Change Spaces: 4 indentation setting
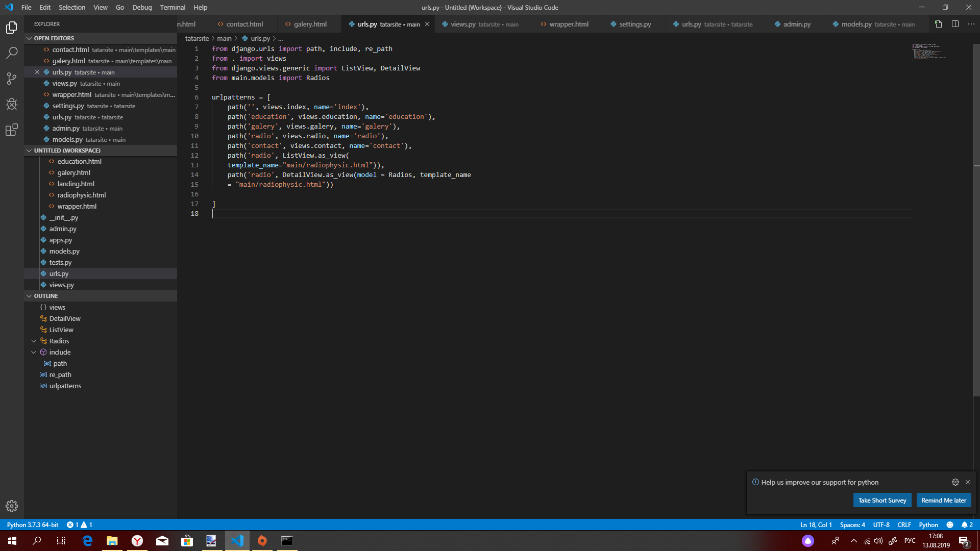 tap(852, 524)
